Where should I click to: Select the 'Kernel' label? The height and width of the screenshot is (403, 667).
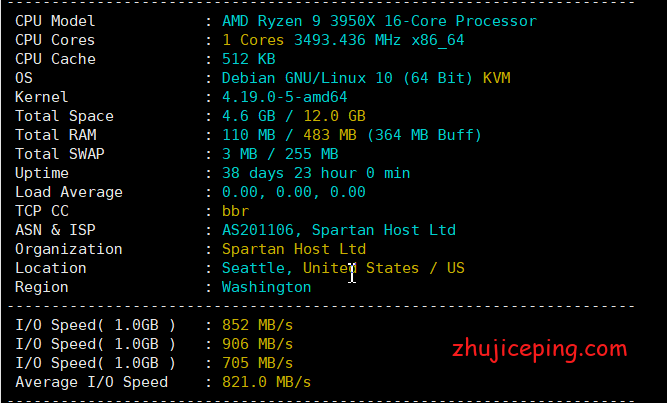(x=42, y=97)
